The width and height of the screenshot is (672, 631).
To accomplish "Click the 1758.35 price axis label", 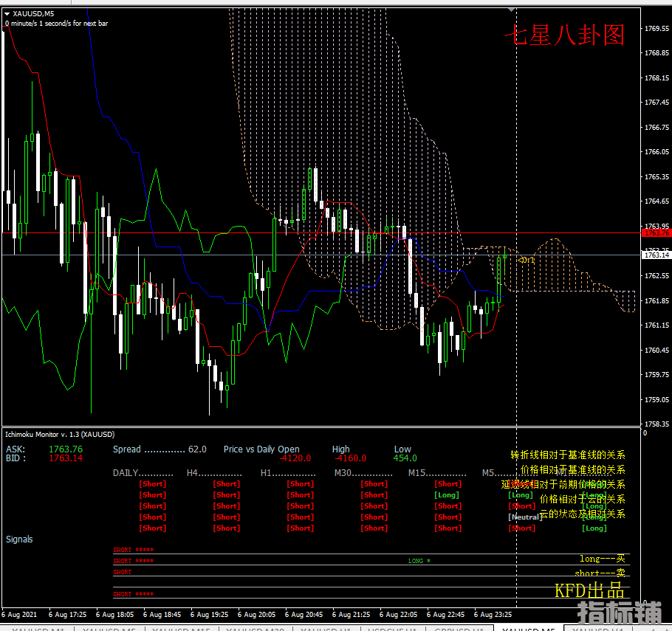I will point(656,424).
